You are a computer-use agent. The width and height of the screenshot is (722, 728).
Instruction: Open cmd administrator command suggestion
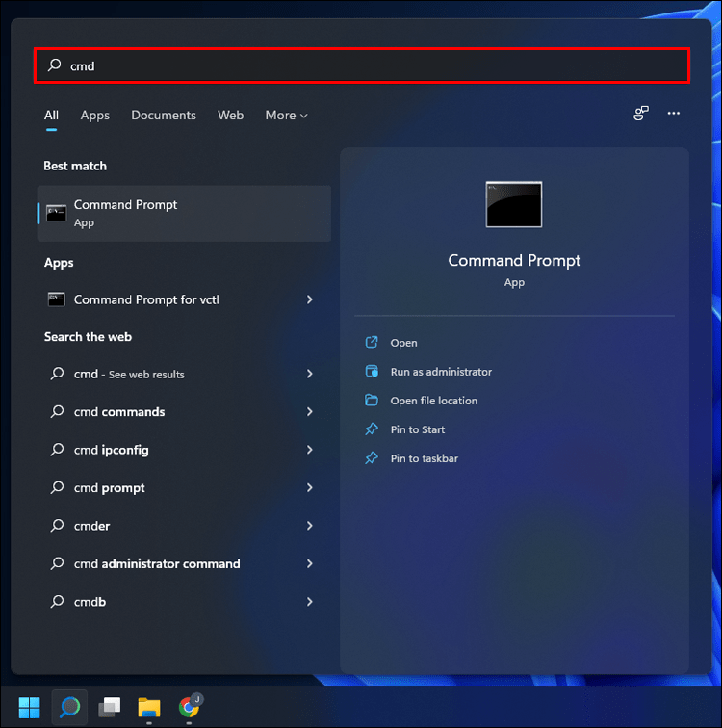click(x=184, y=563)
